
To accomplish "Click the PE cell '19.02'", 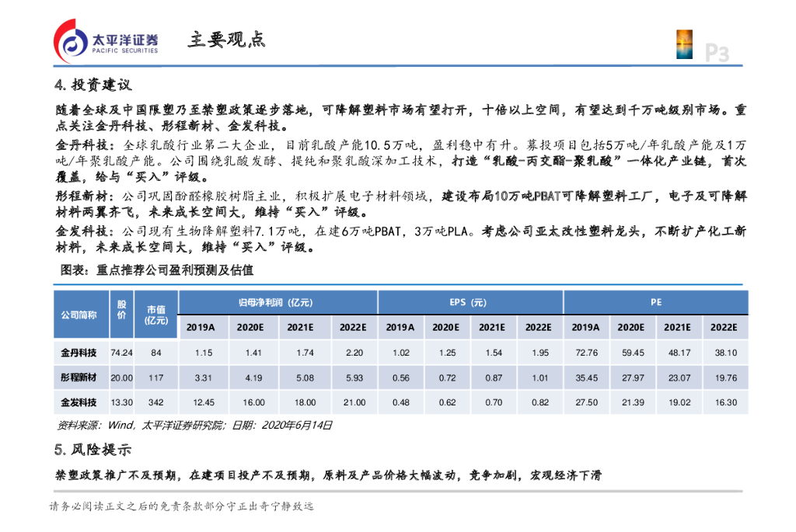I will pos(679,402).
